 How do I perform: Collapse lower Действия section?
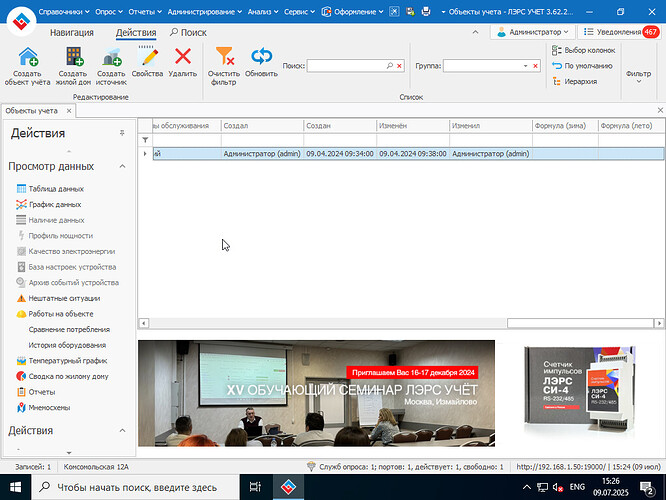tap(122, 430)
